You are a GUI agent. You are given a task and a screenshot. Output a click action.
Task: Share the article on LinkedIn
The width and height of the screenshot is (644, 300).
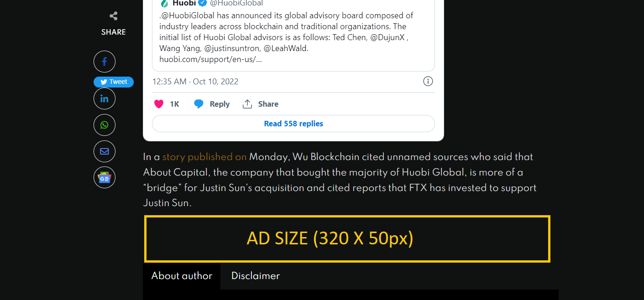105,98
